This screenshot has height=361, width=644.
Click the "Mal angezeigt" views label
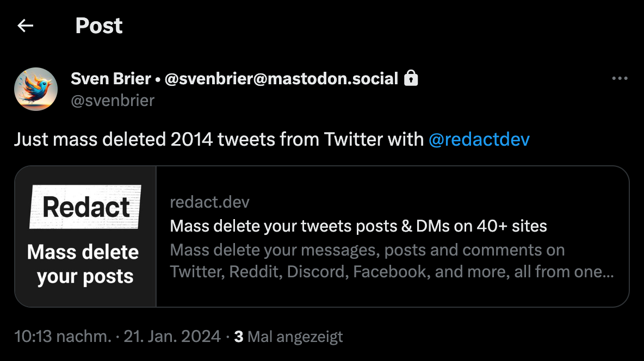tap(295, 337)
